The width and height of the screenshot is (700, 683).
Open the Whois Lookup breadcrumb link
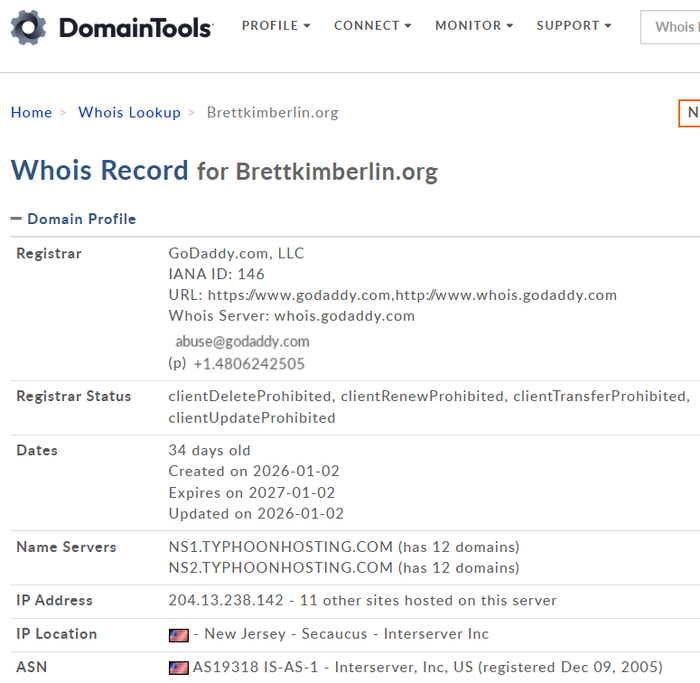click(x=129, y=113)
